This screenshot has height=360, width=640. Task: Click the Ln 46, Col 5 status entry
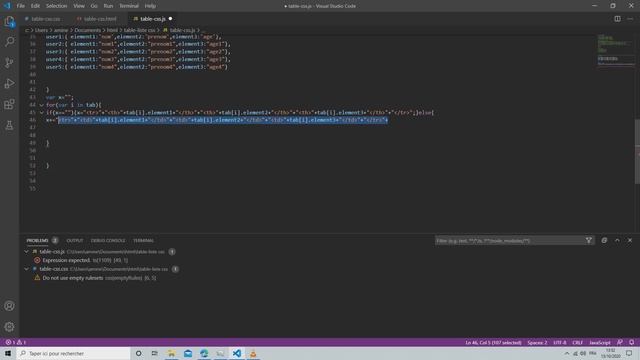coord(493,342)
